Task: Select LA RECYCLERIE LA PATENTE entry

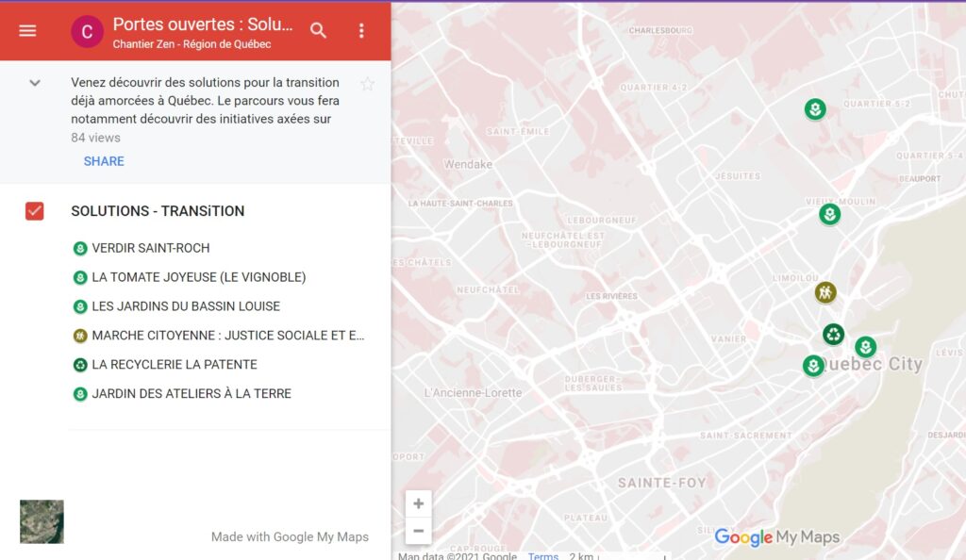Action: (175, 364)
